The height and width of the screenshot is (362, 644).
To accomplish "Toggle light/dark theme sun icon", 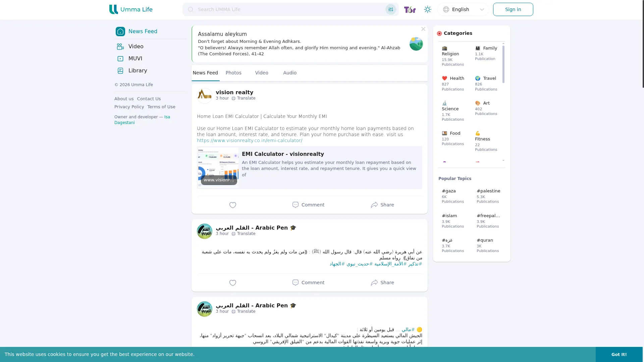I will (x=427, y=9).
